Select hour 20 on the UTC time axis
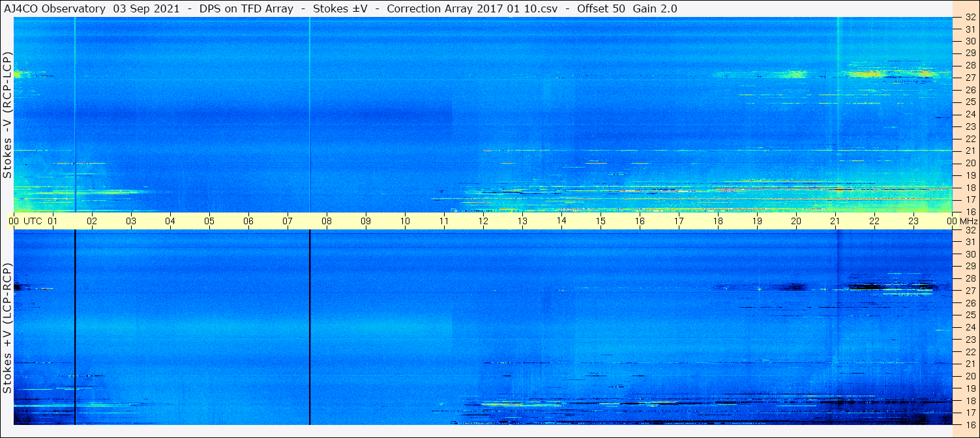Screen dimensions: 980x438 (x=796, y=221)
